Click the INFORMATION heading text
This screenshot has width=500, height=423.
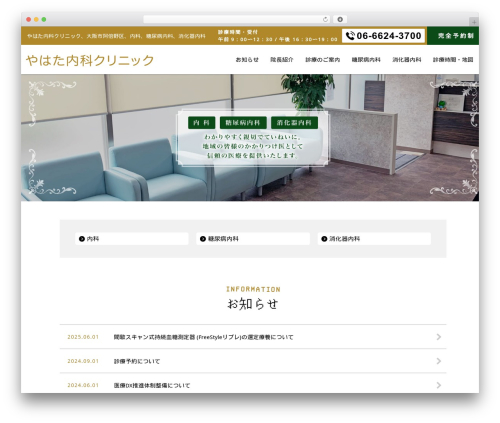(253, 289)
